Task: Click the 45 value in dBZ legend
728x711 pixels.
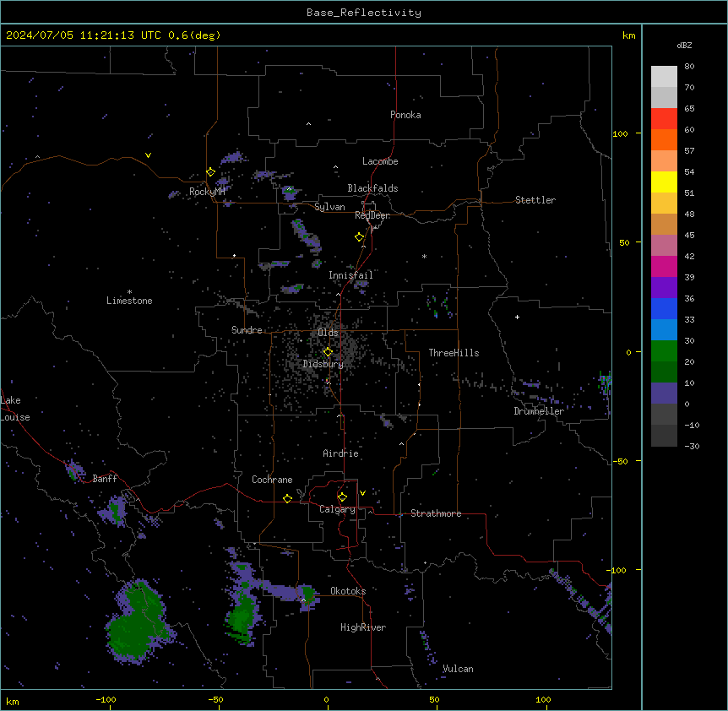Action: (x=689, y=236)
